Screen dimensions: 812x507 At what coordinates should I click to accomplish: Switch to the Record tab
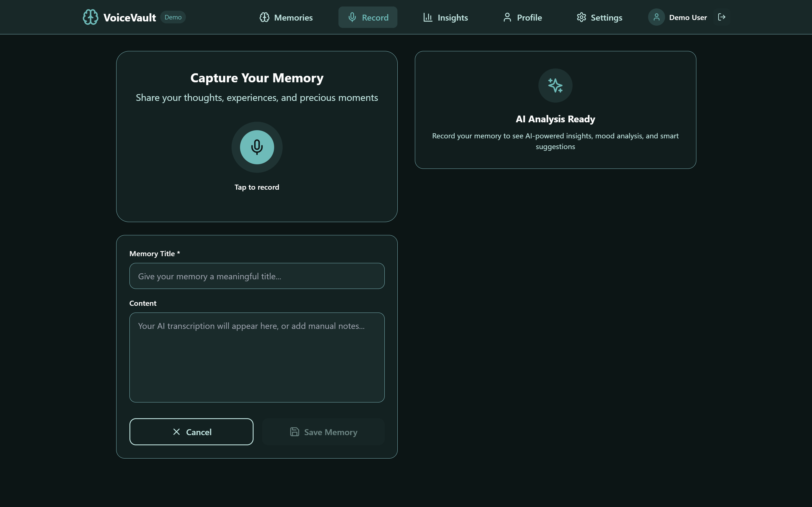pos(368,17)
